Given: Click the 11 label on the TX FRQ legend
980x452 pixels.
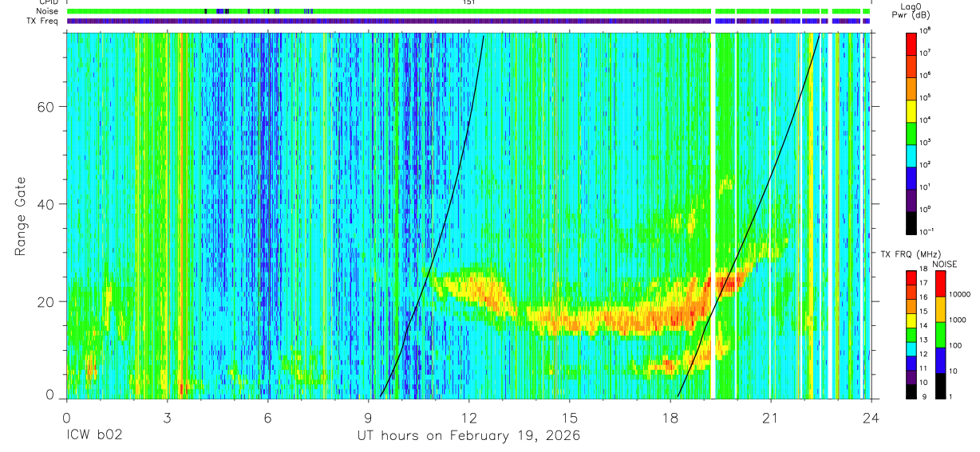Looking at the screenshot, I should pos(923,368).
